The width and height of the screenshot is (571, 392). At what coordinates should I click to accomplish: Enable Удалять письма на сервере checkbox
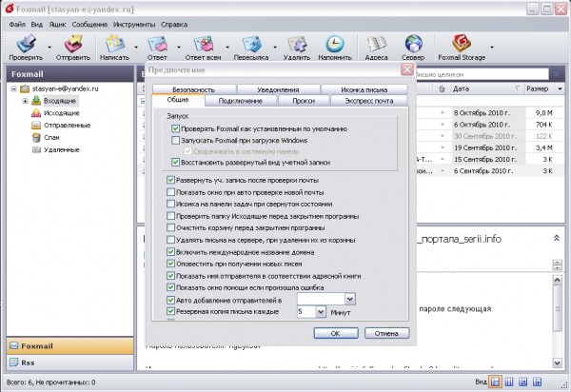coord(170,240)
